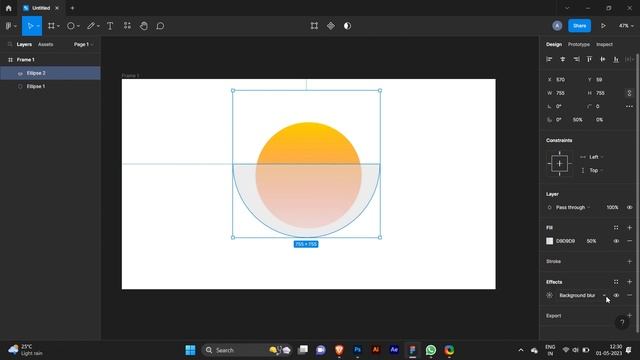Select the Text tool
Image resolution: width=640 pixels, height=360 pixels.
pos(110,26)
